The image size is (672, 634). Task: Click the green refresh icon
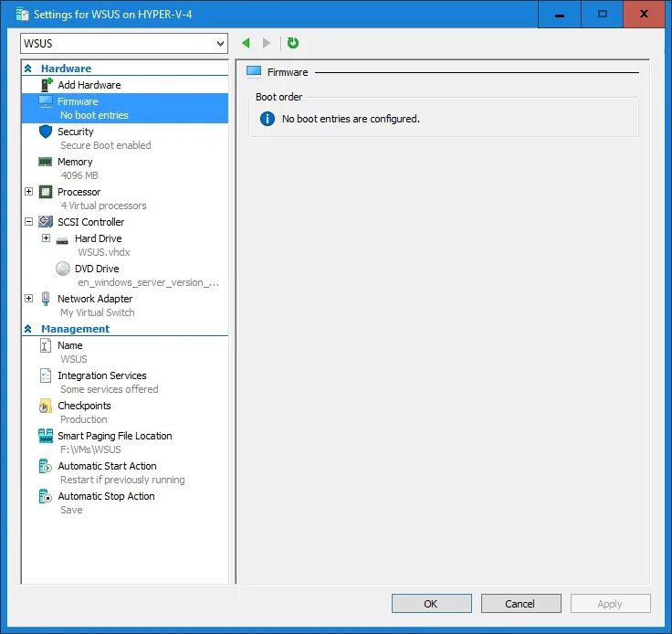click(293, 43)
